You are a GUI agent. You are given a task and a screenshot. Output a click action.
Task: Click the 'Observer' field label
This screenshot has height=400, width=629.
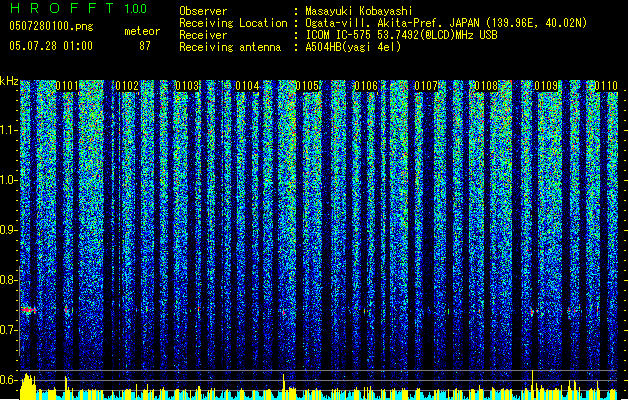point(203,11)
